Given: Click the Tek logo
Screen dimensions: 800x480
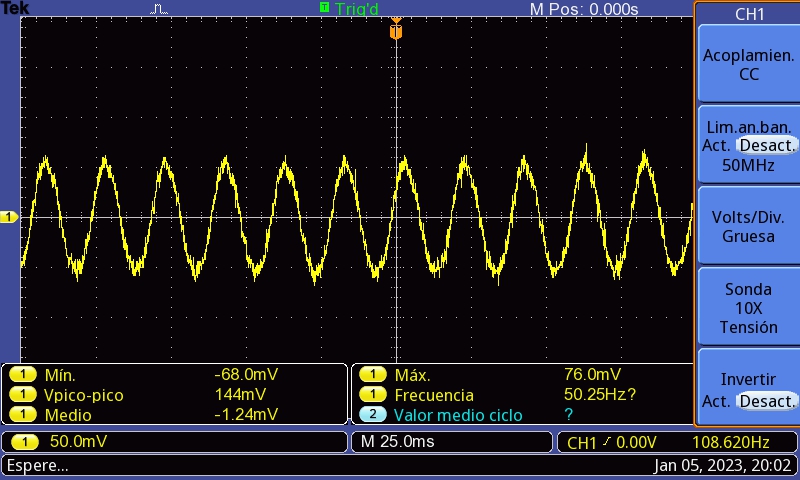Looking at the screenshot, I should click(x=15, y=8).
